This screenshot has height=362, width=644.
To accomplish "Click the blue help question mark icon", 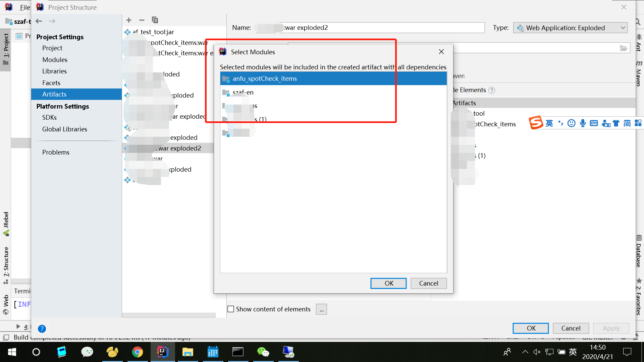I will [x=42, y=329].
